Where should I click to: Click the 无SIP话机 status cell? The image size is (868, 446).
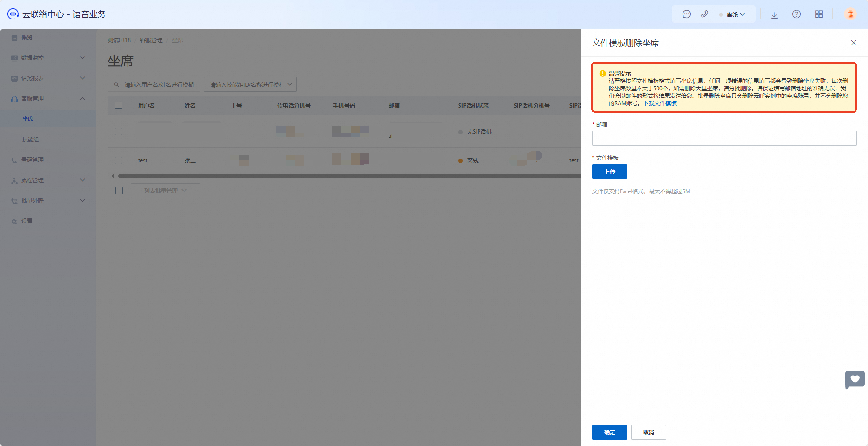pos(475,132)
